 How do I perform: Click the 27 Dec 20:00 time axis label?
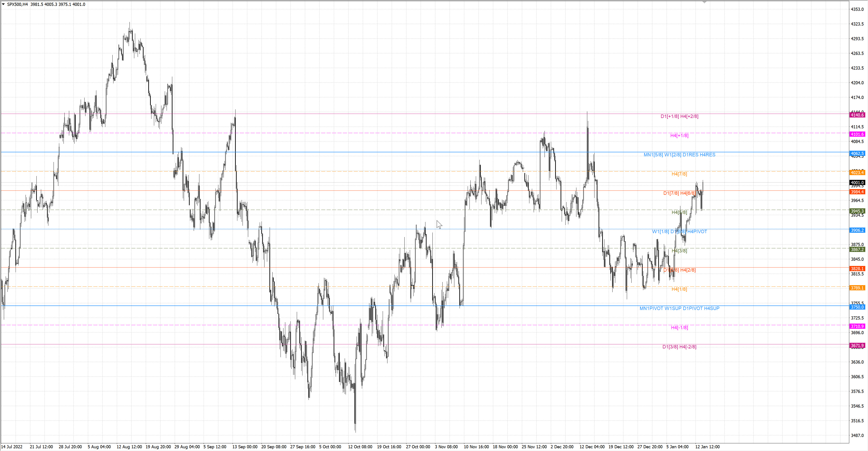click(650, 447)
